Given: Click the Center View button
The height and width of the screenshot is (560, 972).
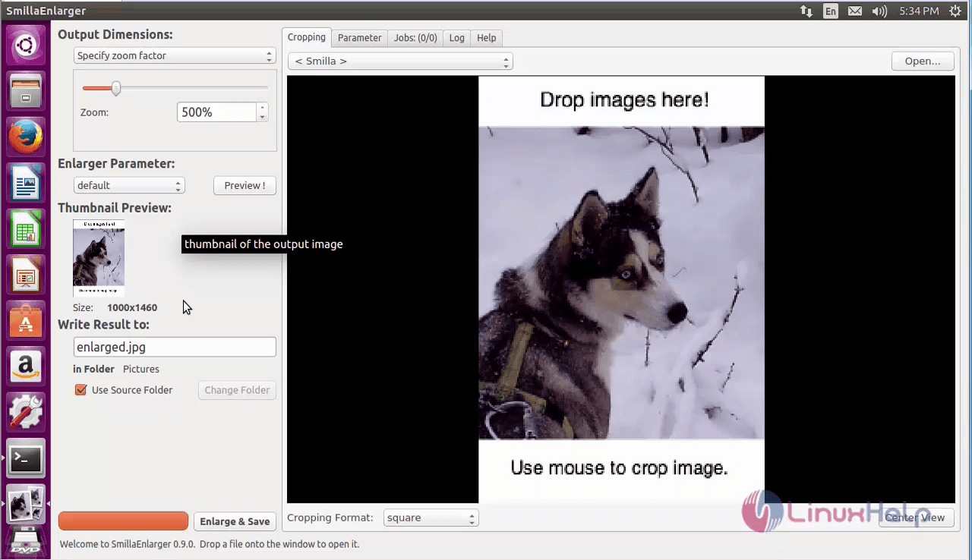Looking at the screenshot, I should 915,518.
